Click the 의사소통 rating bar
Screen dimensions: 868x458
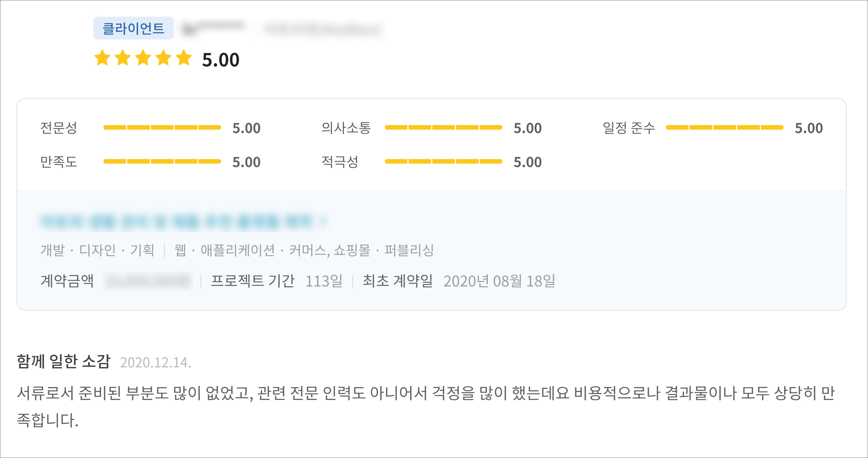pos(443,128)
